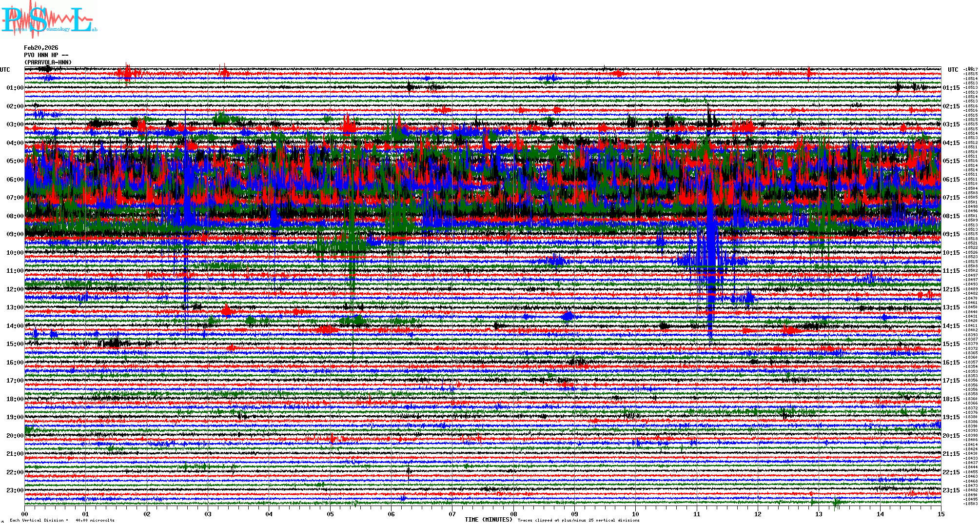Select the 14:00 hour label on left
Screen dimensions: 980x527
15,326
